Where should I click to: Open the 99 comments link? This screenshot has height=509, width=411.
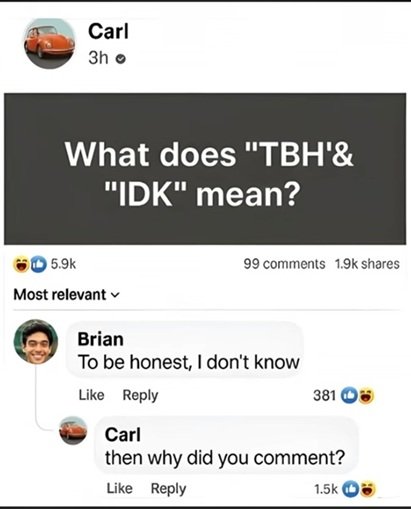[284, 264]
